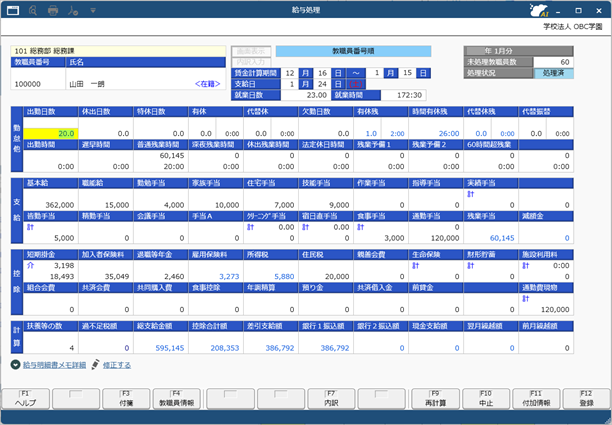This screenshot has width=612, height=425.
Task: Click the 介 icon under 短期掛金
Action: [x=30, y=265]
